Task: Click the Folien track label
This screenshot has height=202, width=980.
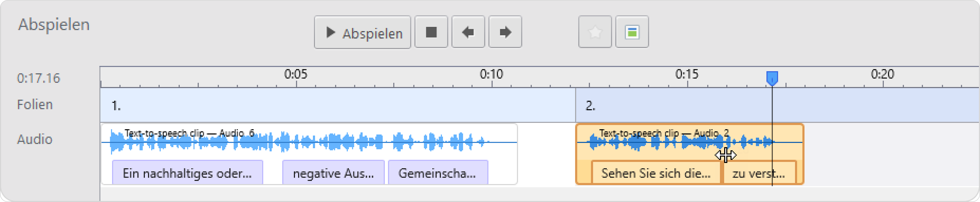Action: 35,104
